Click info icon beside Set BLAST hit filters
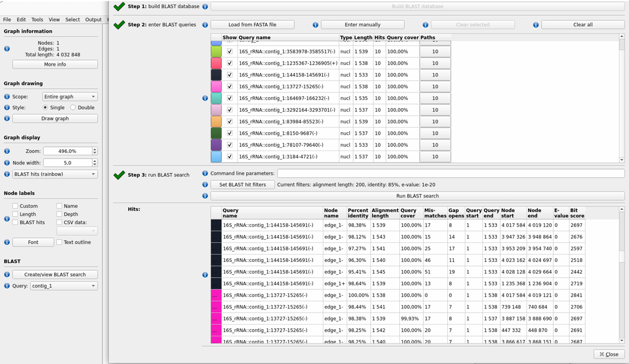The width and height of the screenshot is (629, 364). click(205, 185)
